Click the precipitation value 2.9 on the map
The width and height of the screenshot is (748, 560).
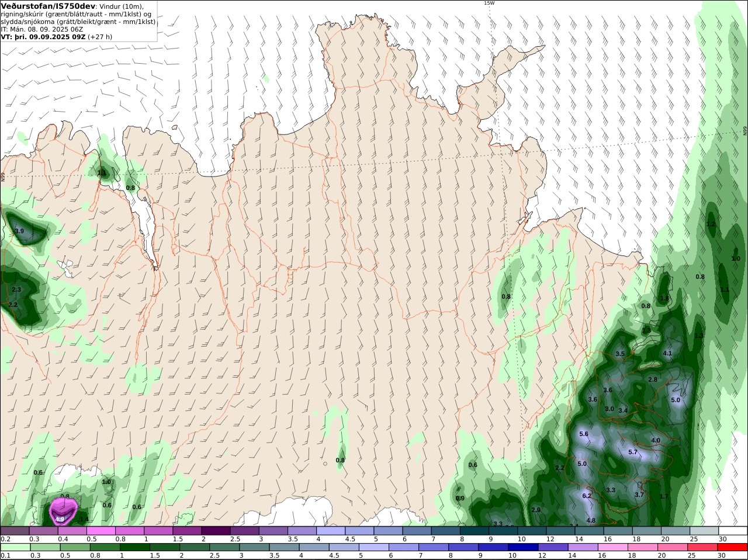point(536,510)
